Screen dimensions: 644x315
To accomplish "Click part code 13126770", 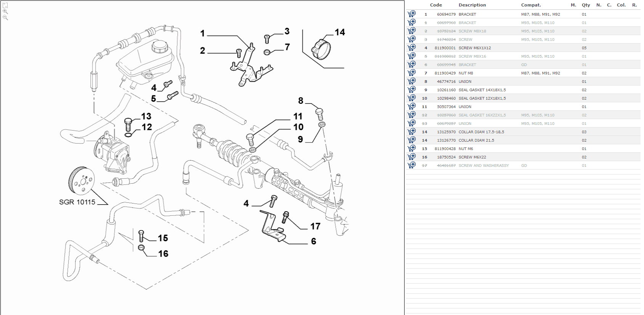I will coord(446,140).
